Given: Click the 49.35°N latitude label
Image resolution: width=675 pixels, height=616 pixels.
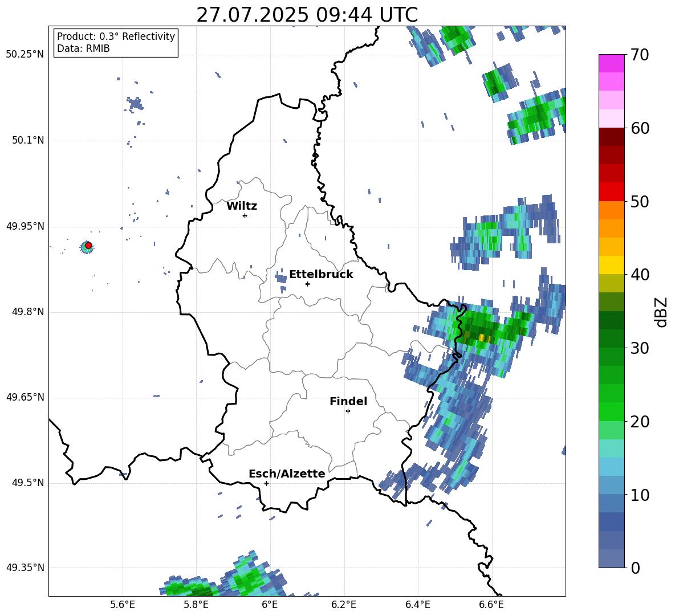Looking at the screenshot, I should (x=25, y=568).
